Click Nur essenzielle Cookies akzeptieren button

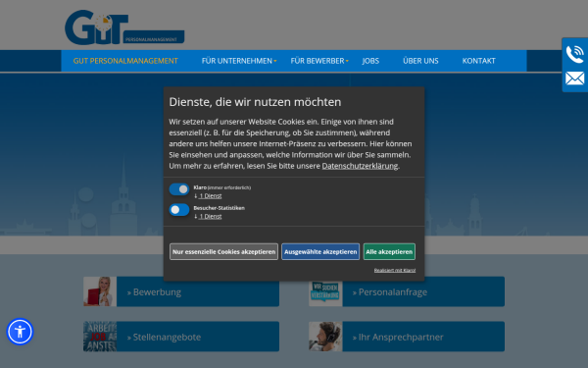tap(223, 251)
